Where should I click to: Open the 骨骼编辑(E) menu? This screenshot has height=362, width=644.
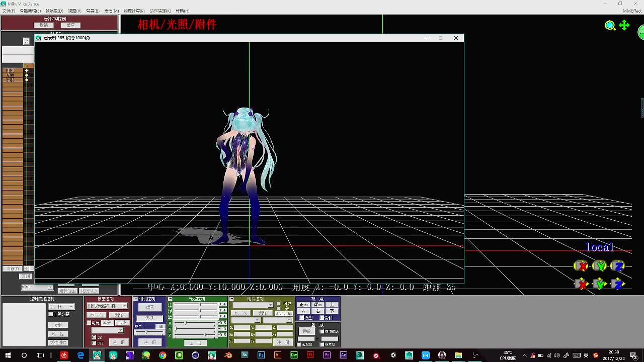[30, 11]
